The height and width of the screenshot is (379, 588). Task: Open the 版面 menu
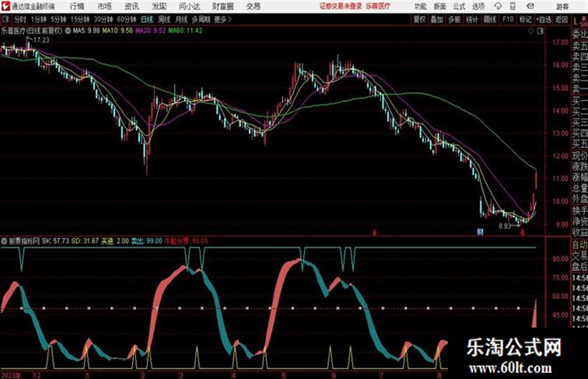(x=440, y=6)
